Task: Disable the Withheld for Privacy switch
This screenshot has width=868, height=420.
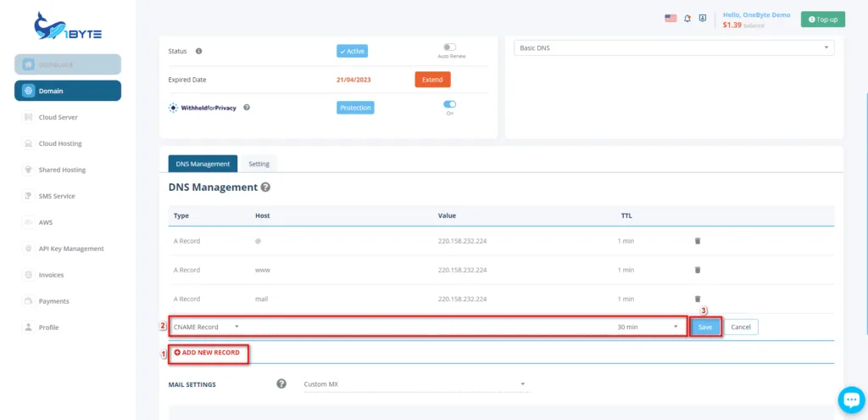Action: 449,104
